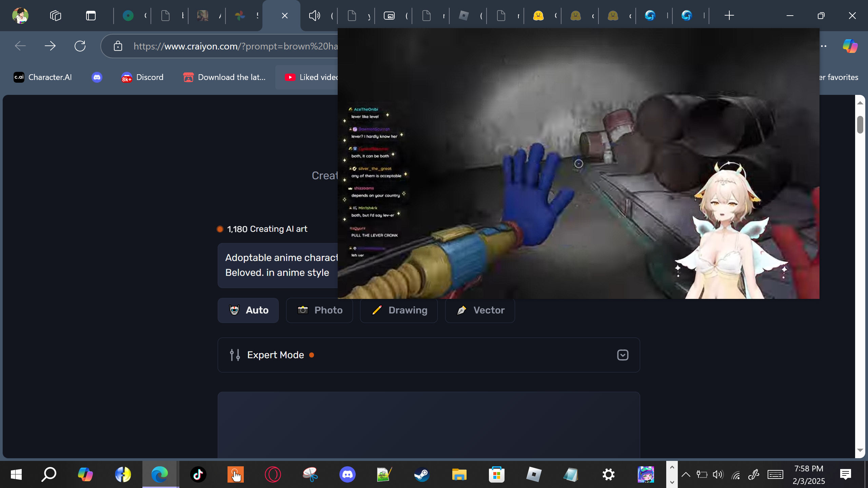Open the touch keyboard from tray
Screen dimensions: 868x488
775,474
